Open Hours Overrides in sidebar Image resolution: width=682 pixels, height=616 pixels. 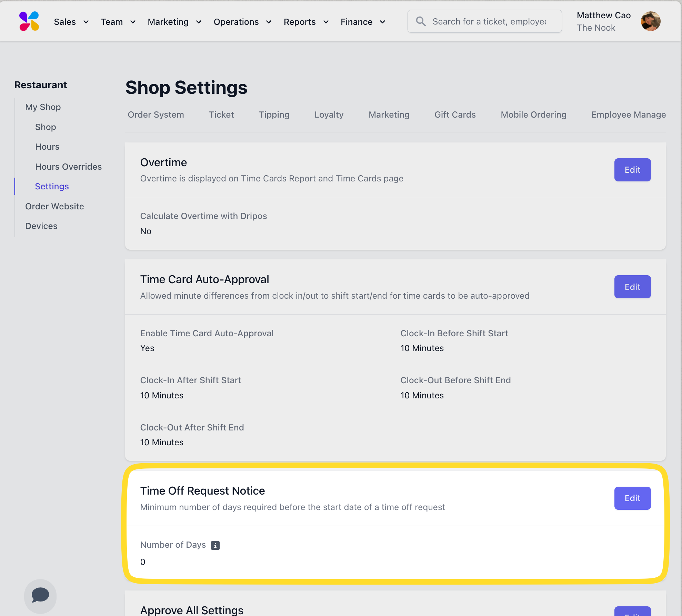pos(68,167)
